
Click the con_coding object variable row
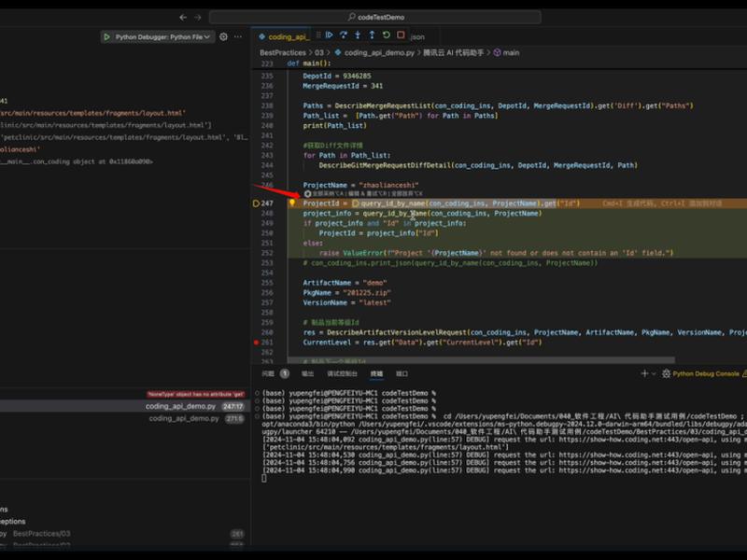[123, 161]
